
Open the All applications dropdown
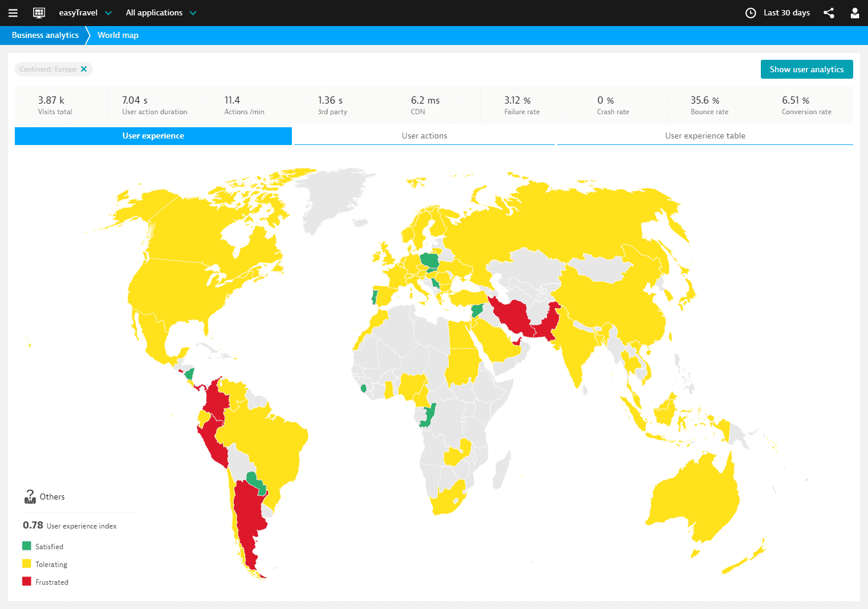click(161, 13)
